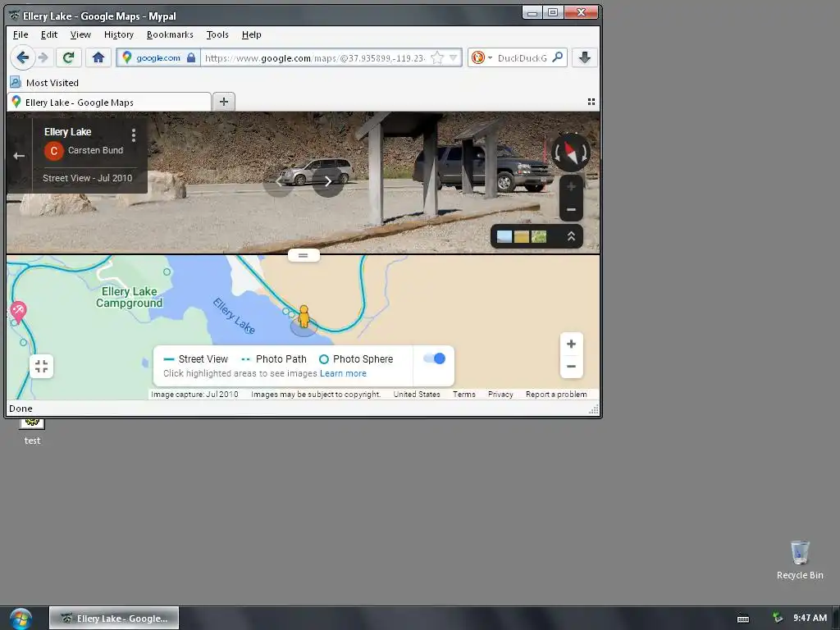This screenshot has height=630, width=840.
Task: Open the Terms link
Action: (x=464, y=395)
